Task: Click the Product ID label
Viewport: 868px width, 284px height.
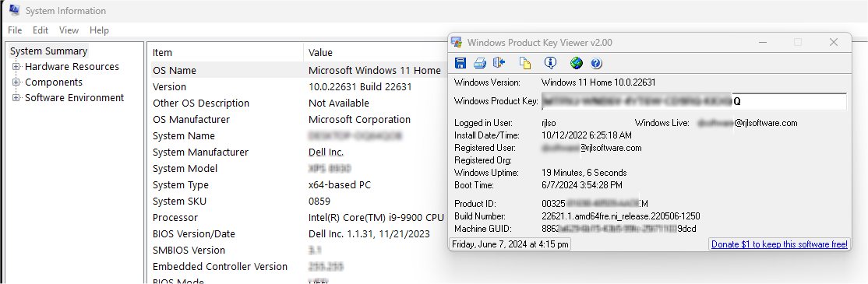Action: (475, 204)
